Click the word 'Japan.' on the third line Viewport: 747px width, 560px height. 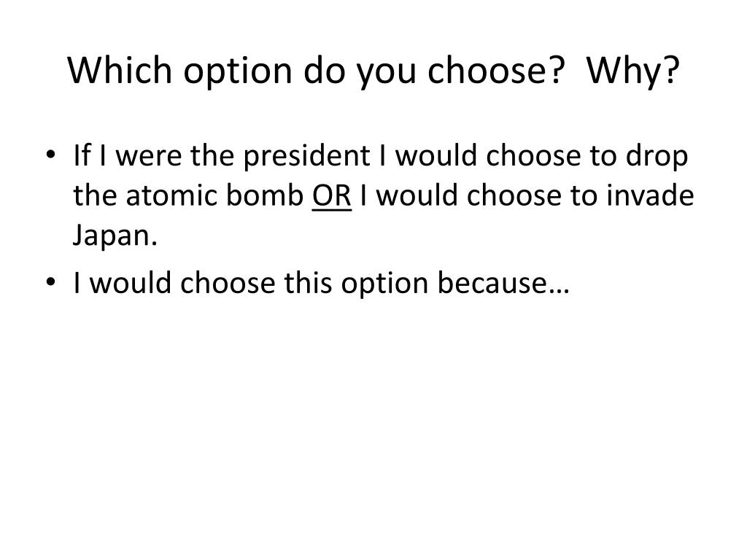pos(115,236)
